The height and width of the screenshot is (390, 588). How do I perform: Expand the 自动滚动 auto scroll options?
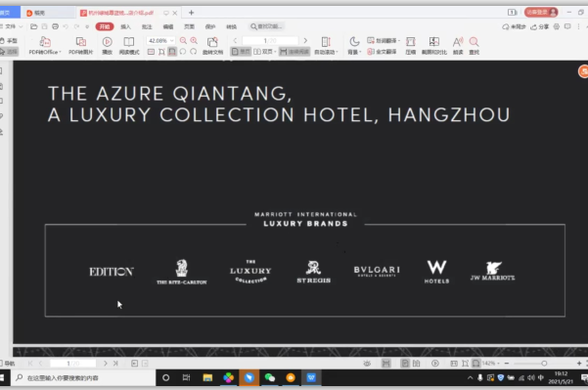point(326,46)
